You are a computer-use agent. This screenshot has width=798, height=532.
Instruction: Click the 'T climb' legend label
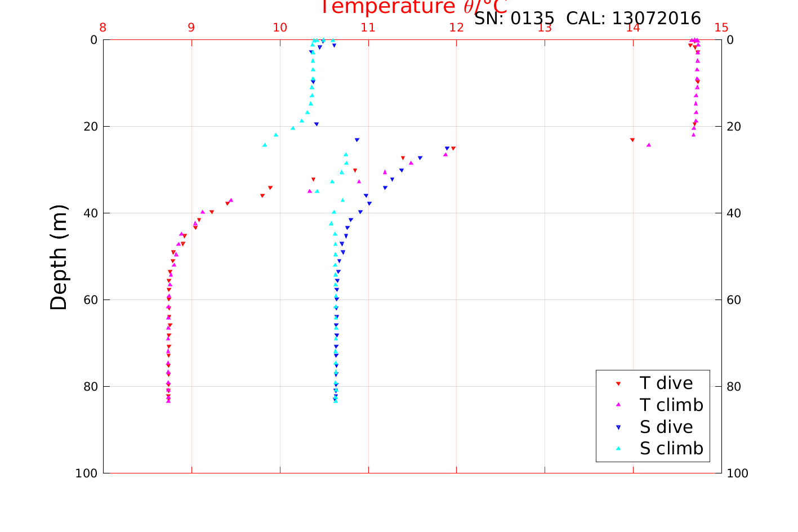(x=671, y=405)
